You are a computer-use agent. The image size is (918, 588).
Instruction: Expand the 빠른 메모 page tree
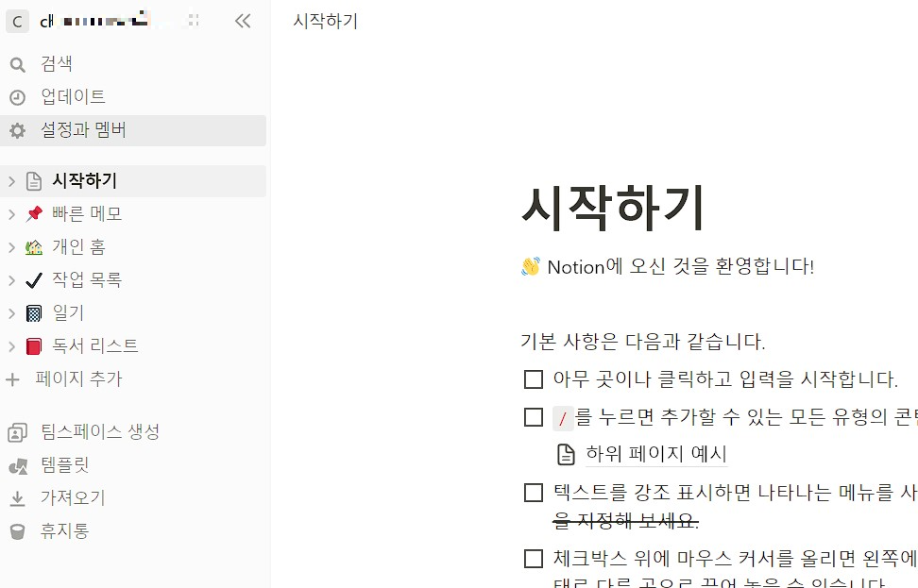point(11,215)
